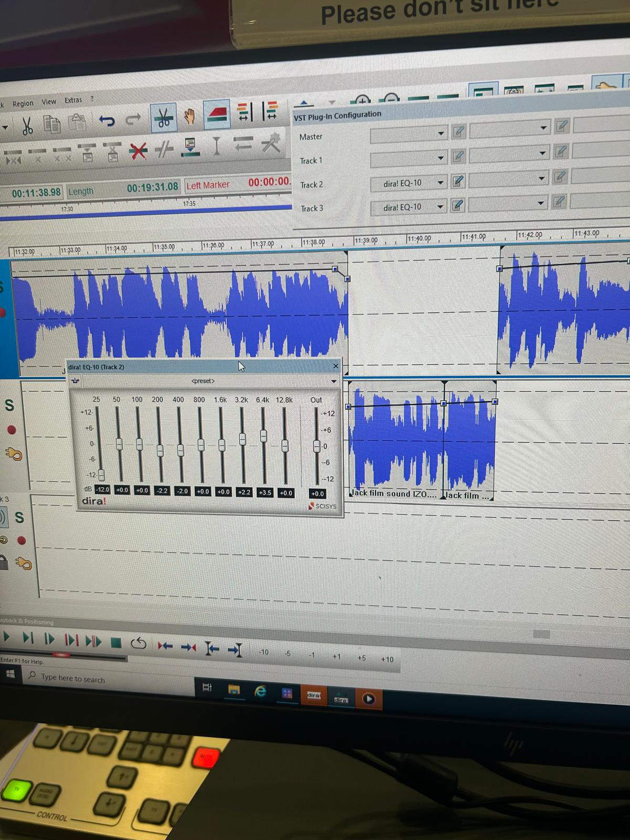630x840 pixels.
Task: Click the +5 seconds jump button
Action: pyautogui.click(x=362, y=658)
